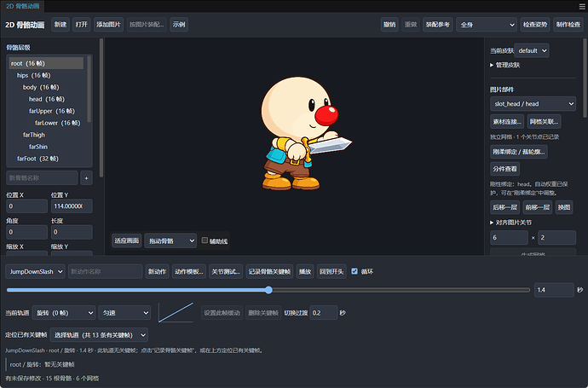Click the 新动作名称 input field
Screen dimensions: 588x388
tap(105, 271)
